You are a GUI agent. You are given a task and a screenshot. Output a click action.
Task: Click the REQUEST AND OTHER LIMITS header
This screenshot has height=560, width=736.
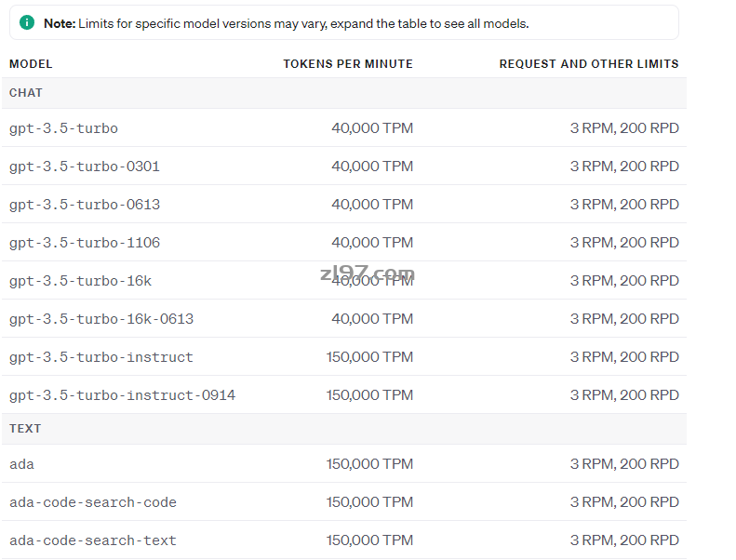588,64
